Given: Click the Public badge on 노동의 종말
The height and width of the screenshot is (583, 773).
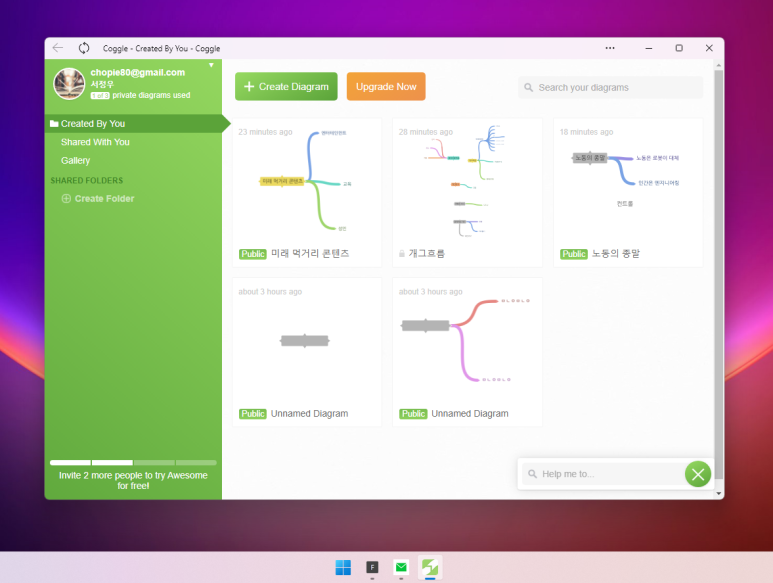Looking at the screenshot, I should coord(574,254).
